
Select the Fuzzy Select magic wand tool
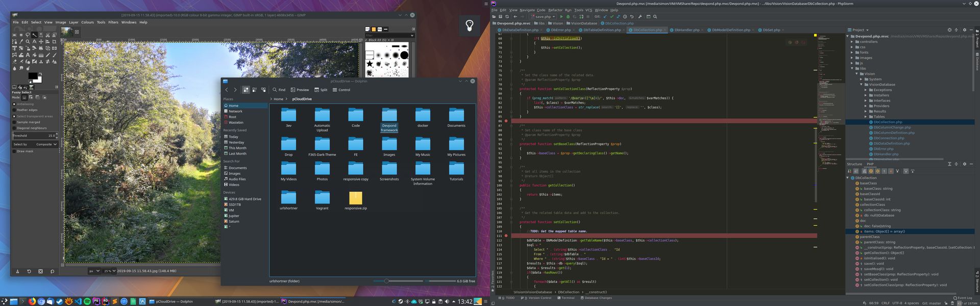pyautogui.click(x=34, y=35)
